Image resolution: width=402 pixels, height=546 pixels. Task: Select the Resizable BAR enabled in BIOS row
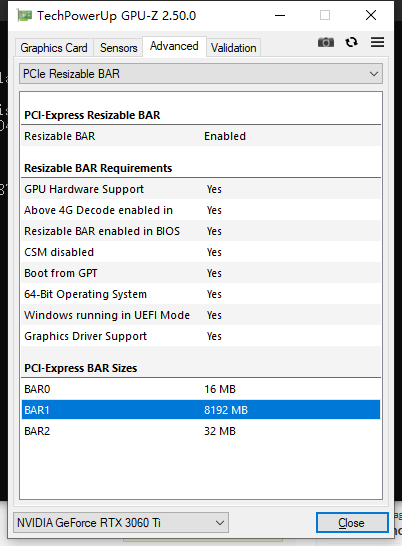[201, 231]
